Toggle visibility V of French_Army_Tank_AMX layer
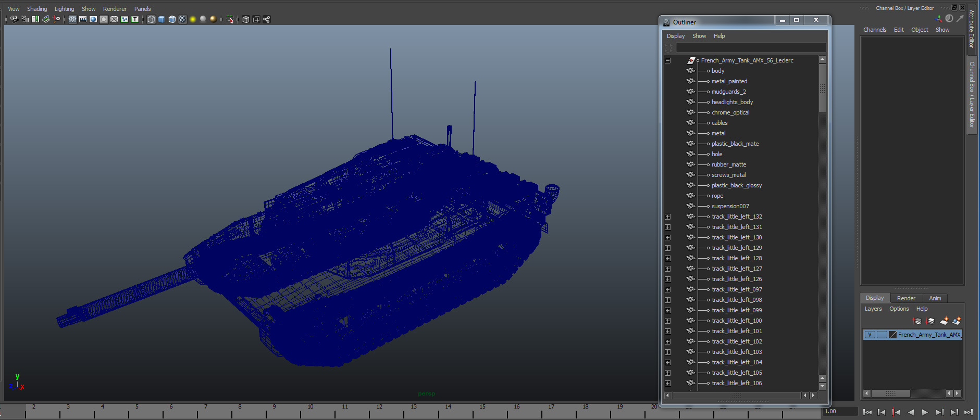The height and width of the screenshot is (420, 980). pos(870,335)
